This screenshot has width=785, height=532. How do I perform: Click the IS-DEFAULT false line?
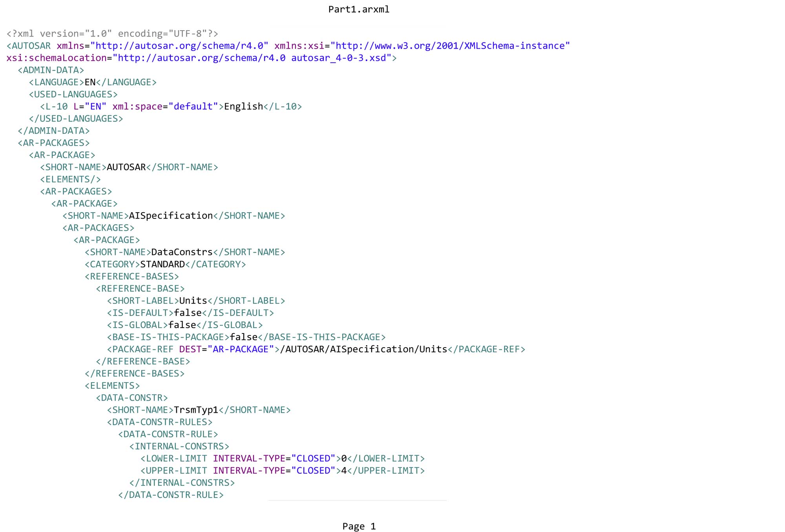coord(191,313)
